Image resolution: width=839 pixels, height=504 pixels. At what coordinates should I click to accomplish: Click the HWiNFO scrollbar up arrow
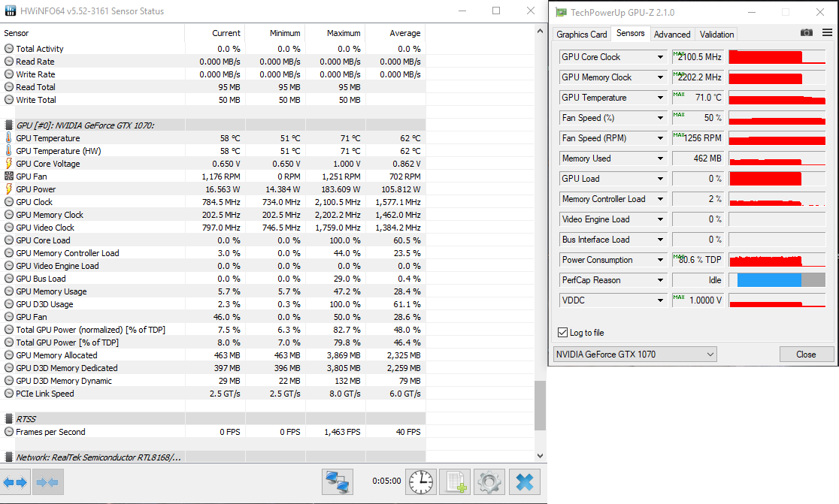[540, 31]
